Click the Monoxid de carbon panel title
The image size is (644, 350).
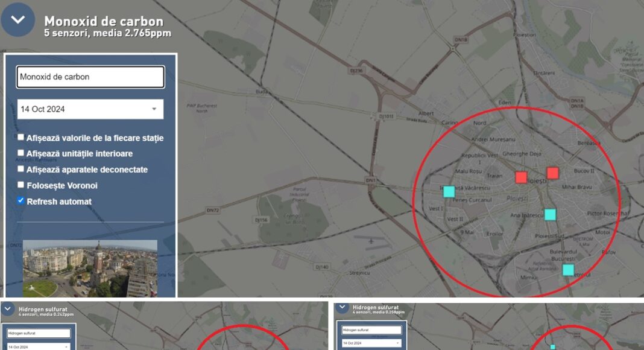coord(104,21)
